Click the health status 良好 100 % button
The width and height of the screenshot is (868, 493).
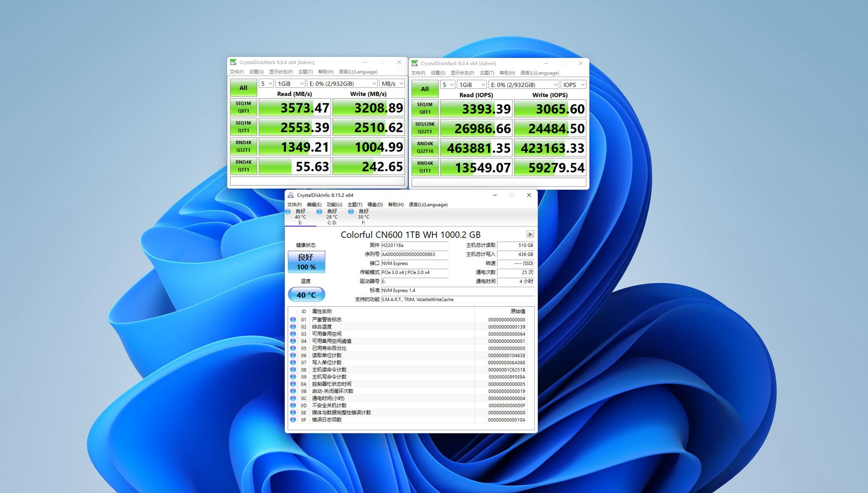pyautogui.click(x=306, y=262)
